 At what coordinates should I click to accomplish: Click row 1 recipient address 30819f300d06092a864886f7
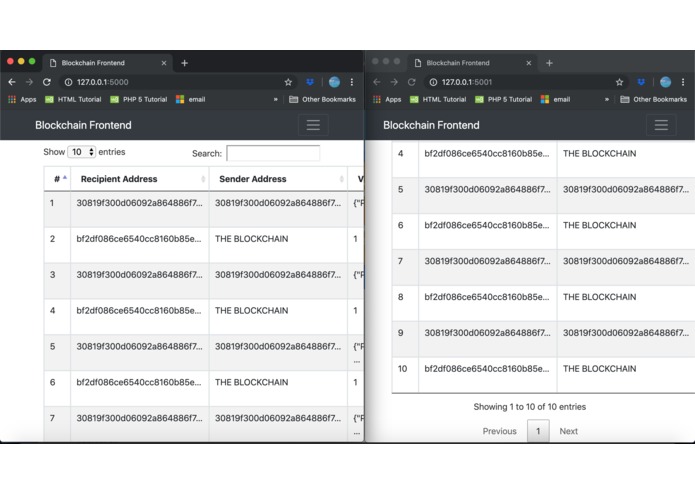[x=139, y=203]
